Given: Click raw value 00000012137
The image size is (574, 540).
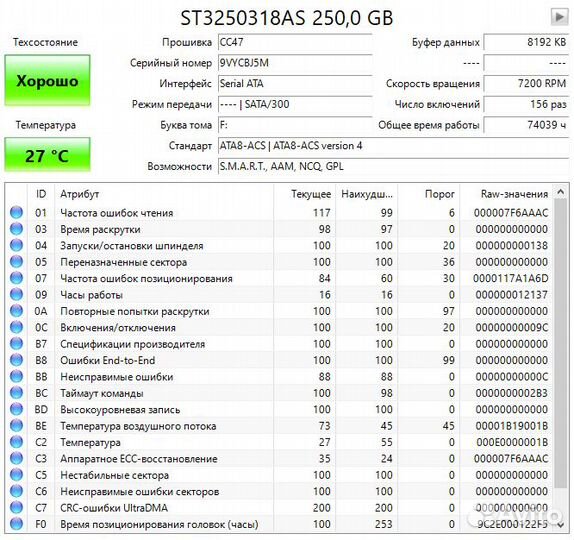Looking at the screenshot, I should (x=512, y=295).
